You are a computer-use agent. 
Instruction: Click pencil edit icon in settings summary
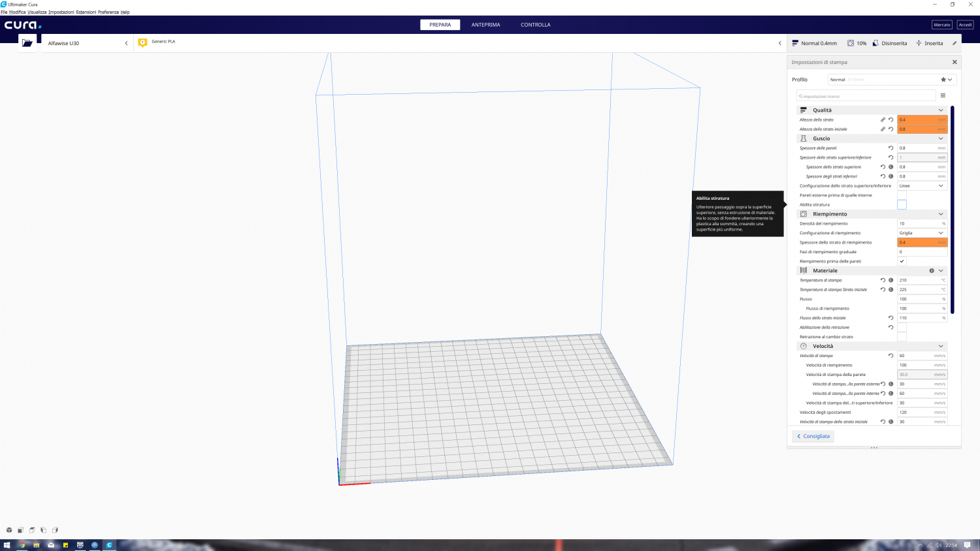(955, 43)
